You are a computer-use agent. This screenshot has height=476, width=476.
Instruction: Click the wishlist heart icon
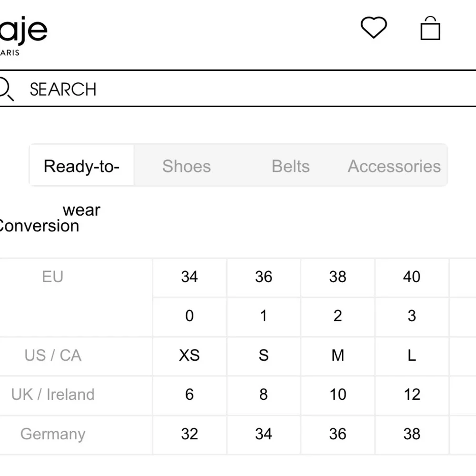tap(374, 28)
